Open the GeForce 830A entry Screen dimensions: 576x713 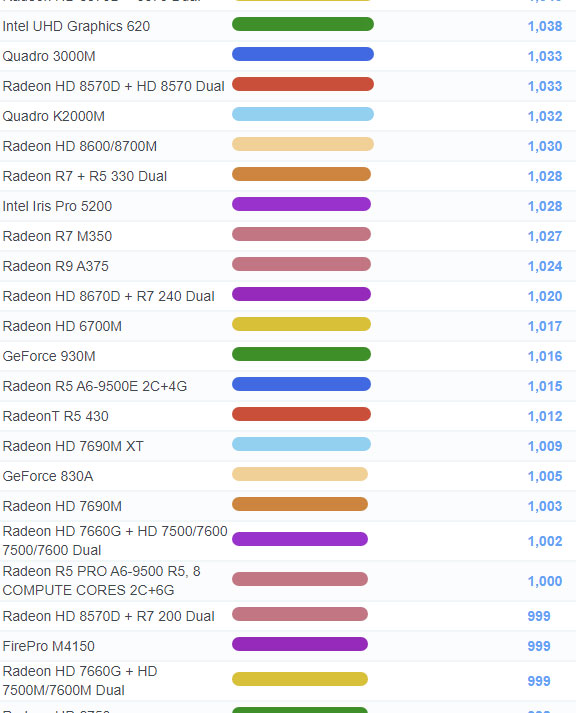pos(48,477)
